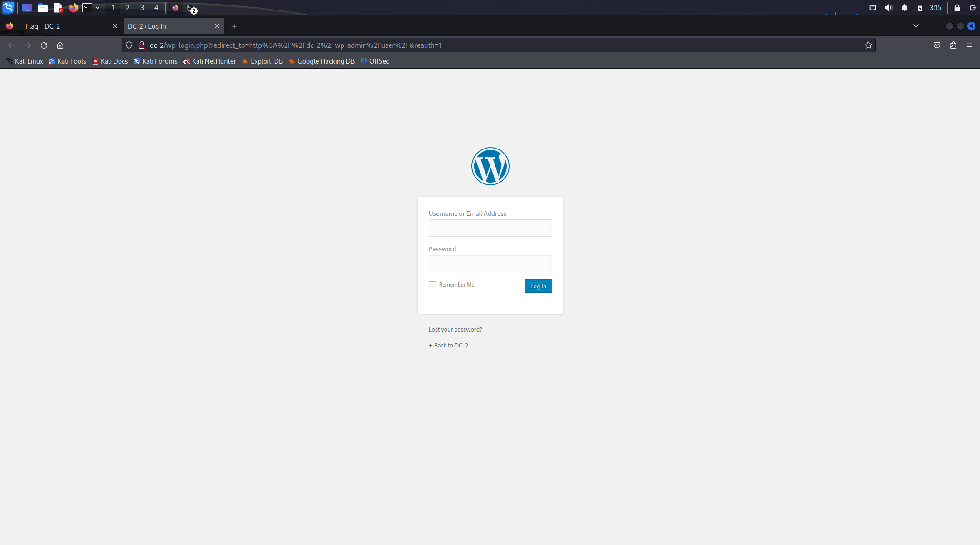Open the file manager taskbar icon
The image size is (980, 545).
tap(43, 8)
